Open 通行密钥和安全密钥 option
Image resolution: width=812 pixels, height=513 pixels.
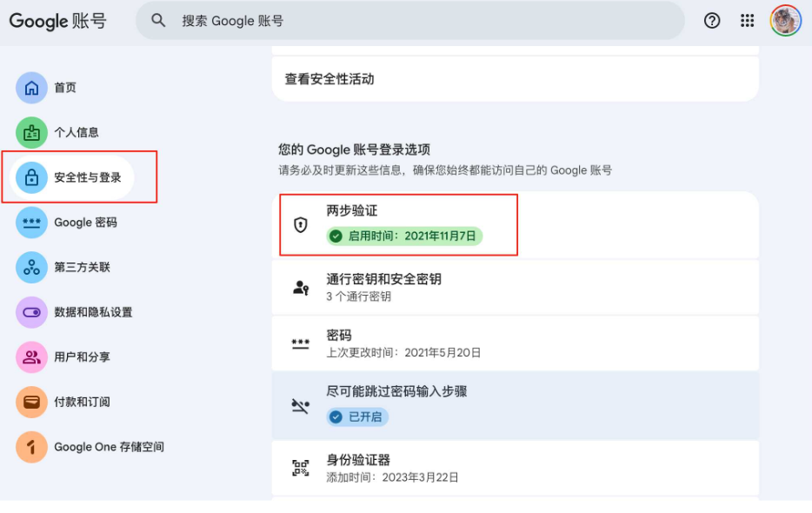click(515, 287)
